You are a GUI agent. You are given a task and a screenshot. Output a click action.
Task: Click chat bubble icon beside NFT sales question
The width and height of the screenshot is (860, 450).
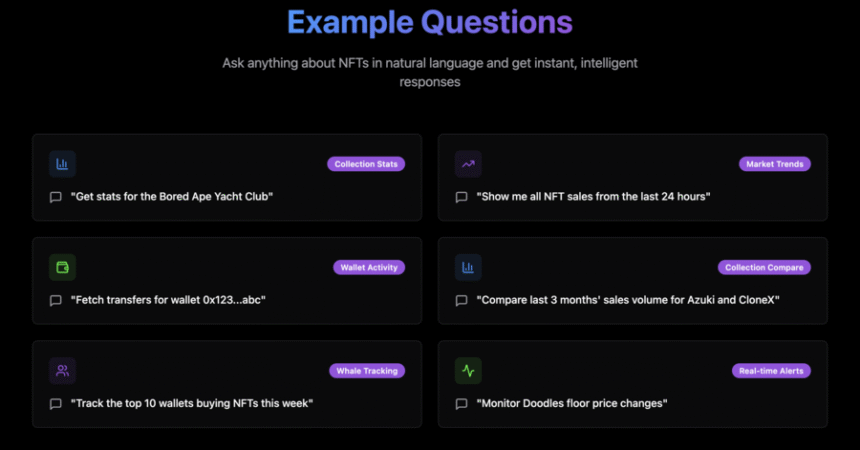461,197
